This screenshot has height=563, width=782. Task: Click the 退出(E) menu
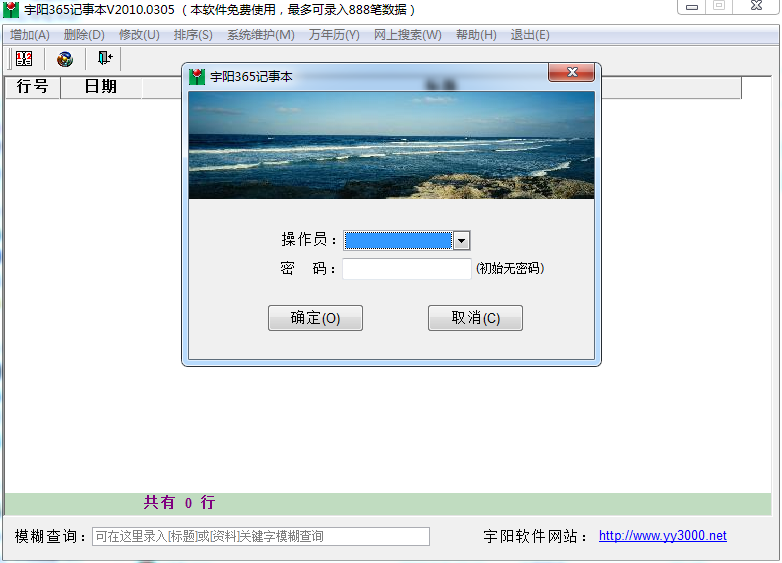pyautogui.click(x=530, y=35)
